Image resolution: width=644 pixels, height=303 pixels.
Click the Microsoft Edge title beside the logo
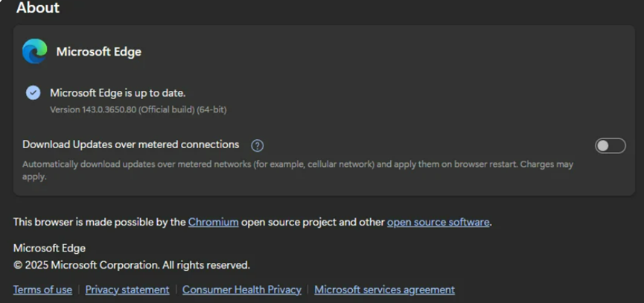tap(98, 52)
